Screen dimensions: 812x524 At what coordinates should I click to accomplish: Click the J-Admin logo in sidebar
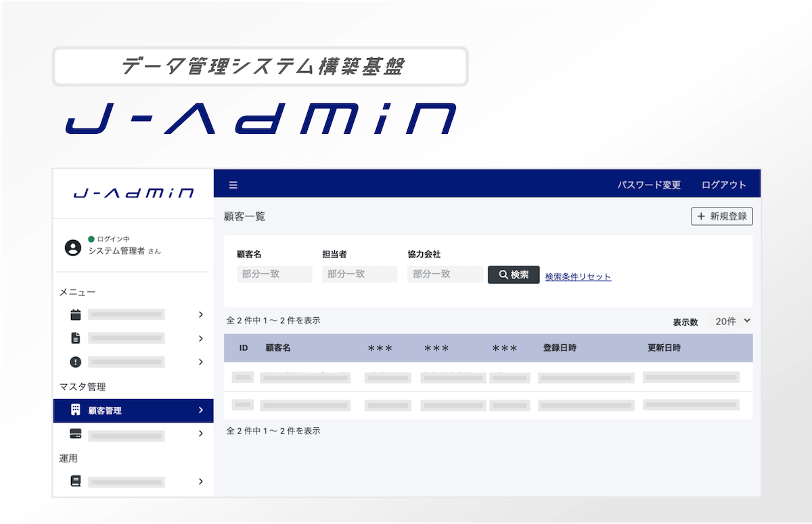click(x=133, y=193)
